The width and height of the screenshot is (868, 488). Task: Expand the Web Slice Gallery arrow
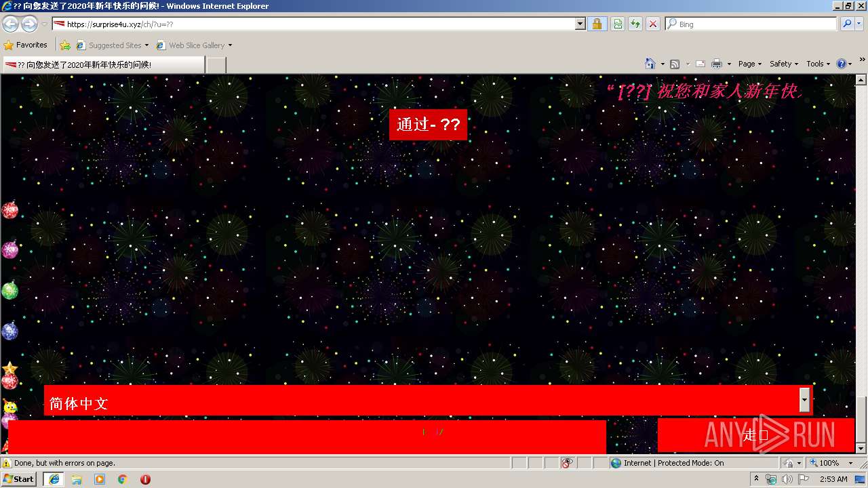pyautogui.click(x=230, y=45)
